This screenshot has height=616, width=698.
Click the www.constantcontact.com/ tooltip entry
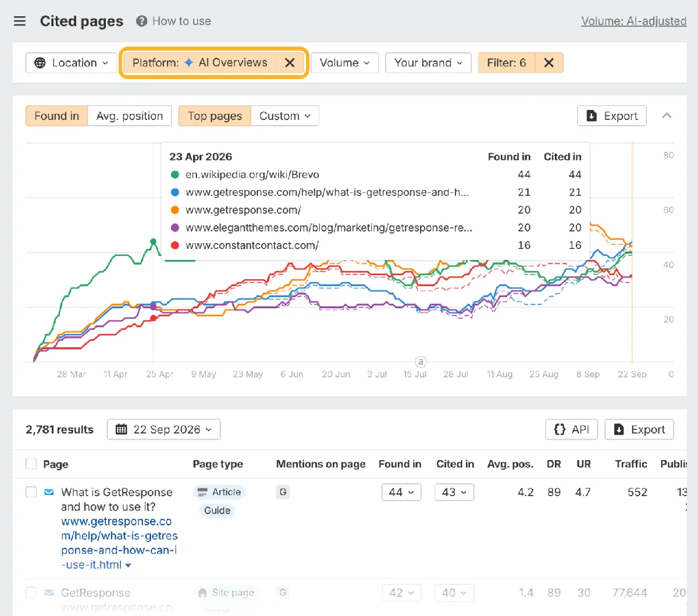[x=252, y=245]
